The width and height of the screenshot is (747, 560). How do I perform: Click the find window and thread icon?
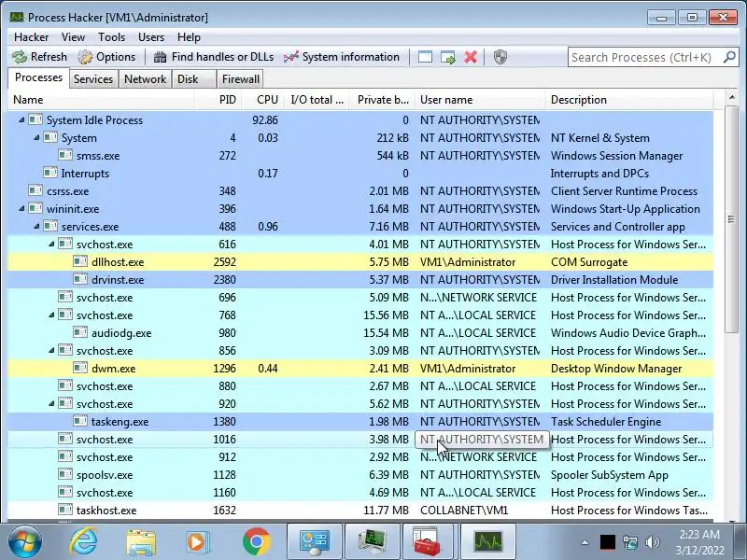(x=448, y=57)
